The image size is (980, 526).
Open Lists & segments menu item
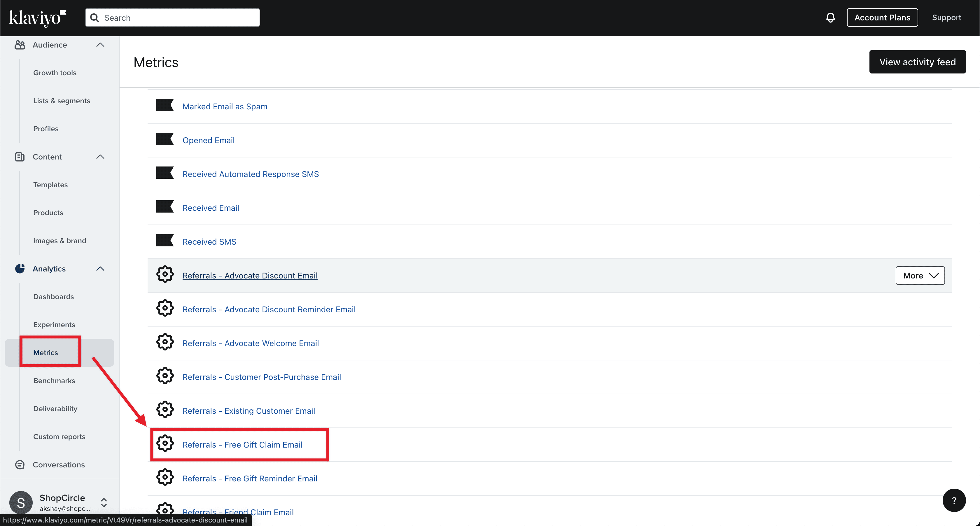(62, 101)
